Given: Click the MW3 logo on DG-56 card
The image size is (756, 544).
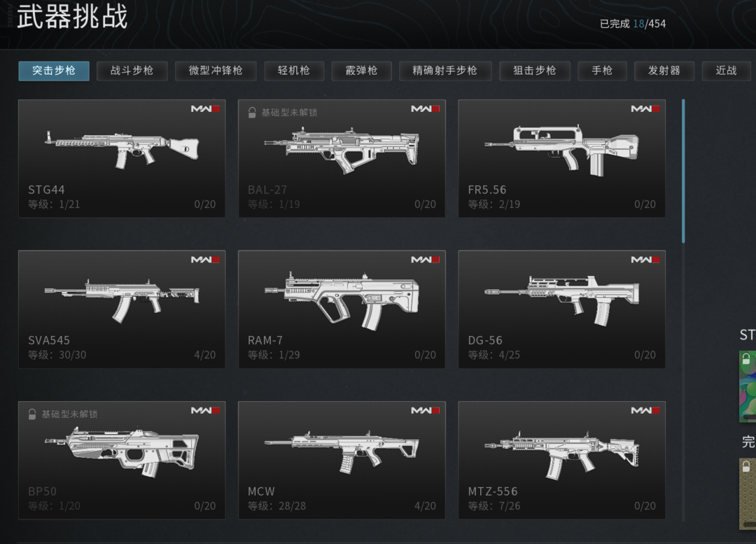Looking at the screenshot, I should 645,260.
